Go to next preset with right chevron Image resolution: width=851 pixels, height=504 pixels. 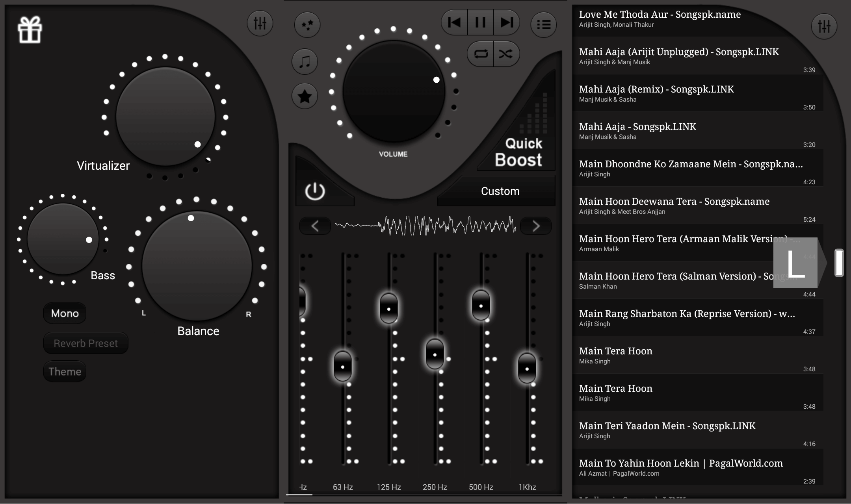tap(536, 226)
